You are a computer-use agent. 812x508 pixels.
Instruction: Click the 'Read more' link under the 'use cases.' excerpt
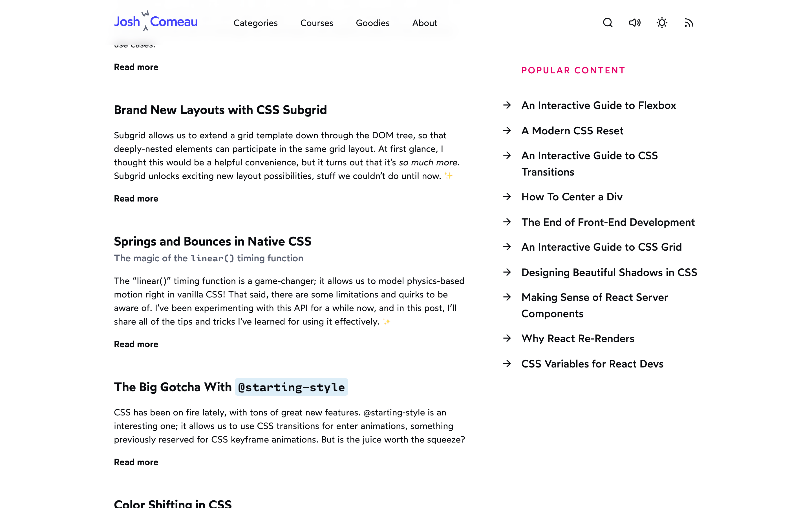coord(136,67)
